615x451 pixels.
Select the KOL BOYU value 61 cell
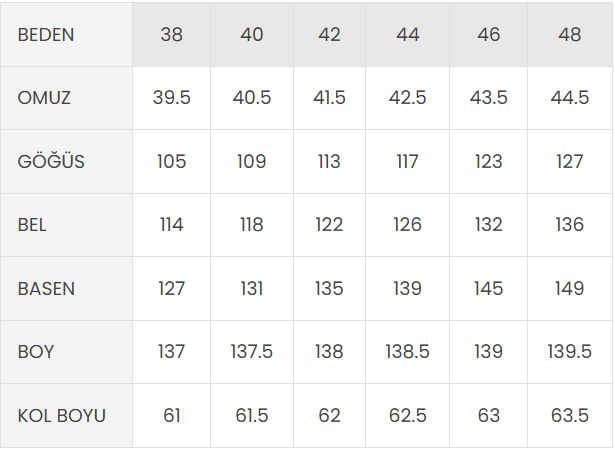point(171,416)
